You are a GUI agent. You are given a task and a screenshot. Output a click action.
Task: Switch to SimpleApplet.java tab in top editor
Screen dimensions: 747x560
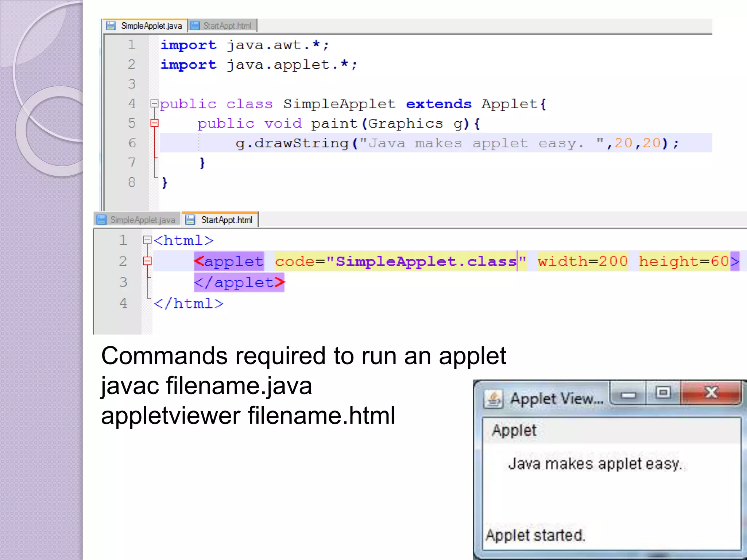click(x=146, y=26)
